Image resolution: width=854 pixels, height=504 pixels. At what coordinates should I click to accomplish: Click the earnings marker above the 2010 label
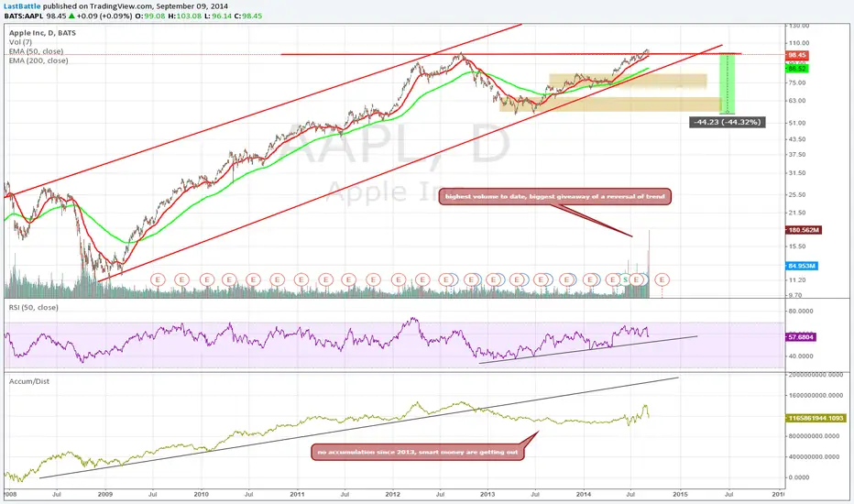[206, 279]
